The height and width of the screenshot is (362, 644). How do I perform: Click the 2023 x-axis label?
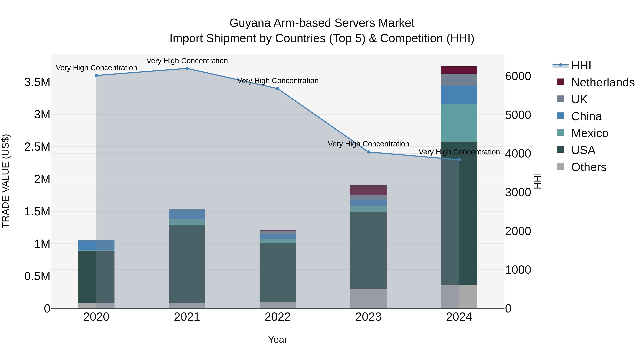click(x=368, y=317)
